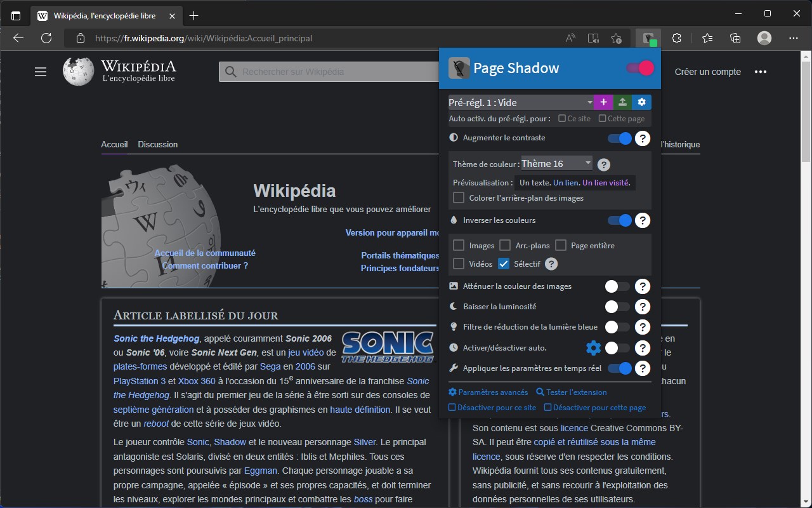Screen dimensions: 812x508
Task: Check Colorer l'arrière-plan des images
Action: click(459, 198)
